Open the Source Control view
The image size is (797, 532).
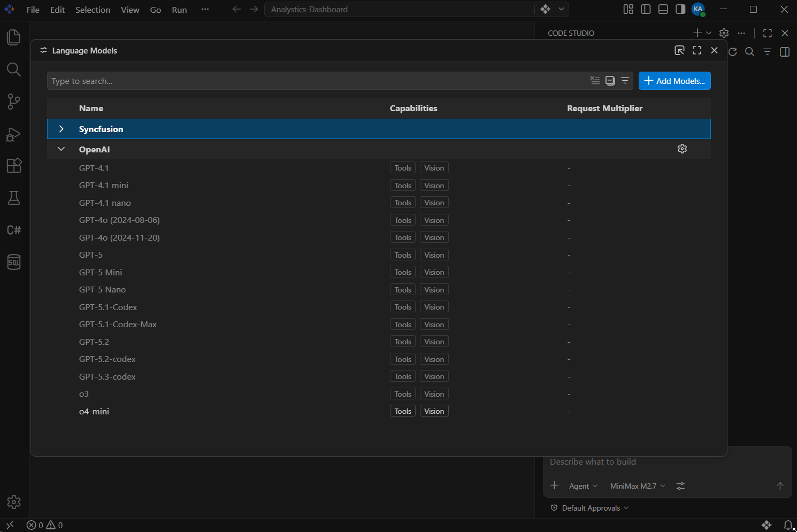[14, 102]
